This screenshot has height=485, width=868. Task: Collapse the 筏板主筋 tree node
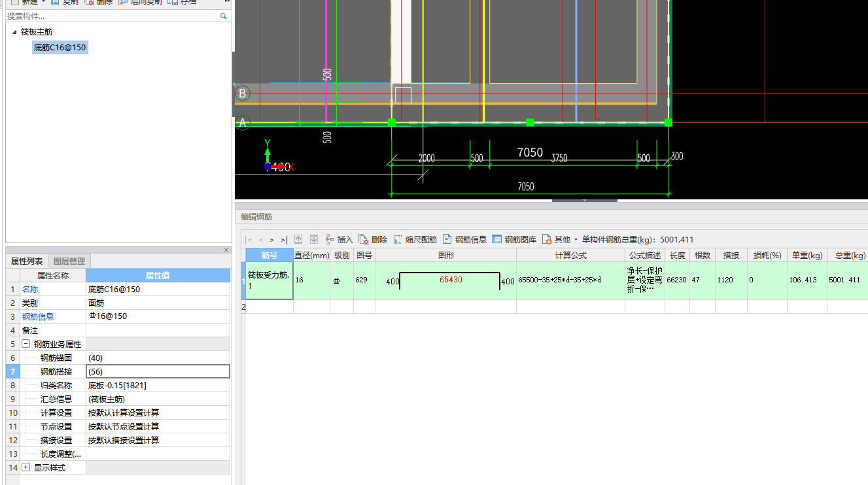click(14, 31)
